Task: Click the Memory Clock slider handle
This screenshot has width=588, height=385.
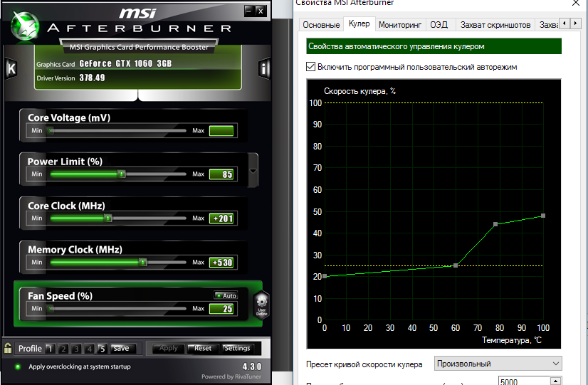Action: point(143,262)
